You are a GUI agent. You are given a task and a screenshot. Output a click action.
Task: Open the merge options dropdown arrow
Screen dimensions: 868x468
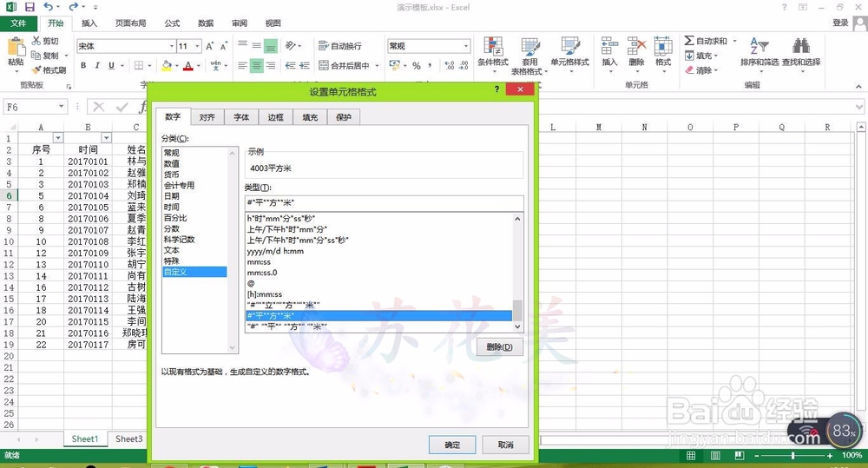point(378,65)
